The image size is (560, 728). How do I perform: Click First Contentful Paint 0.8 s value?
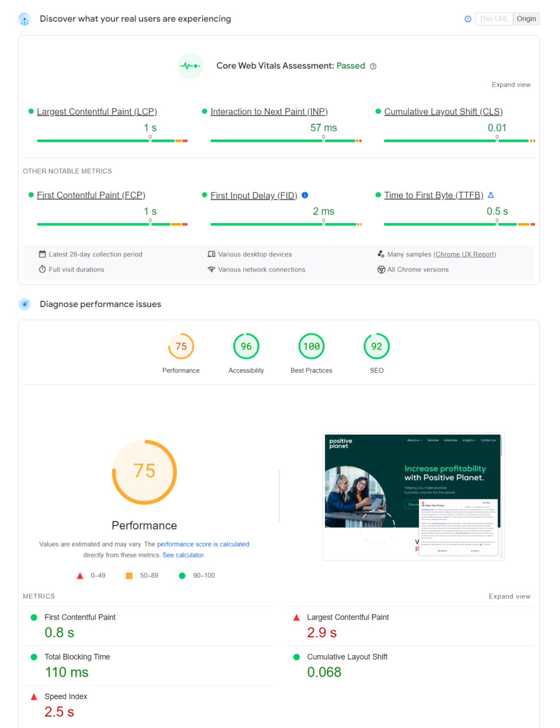60,632
